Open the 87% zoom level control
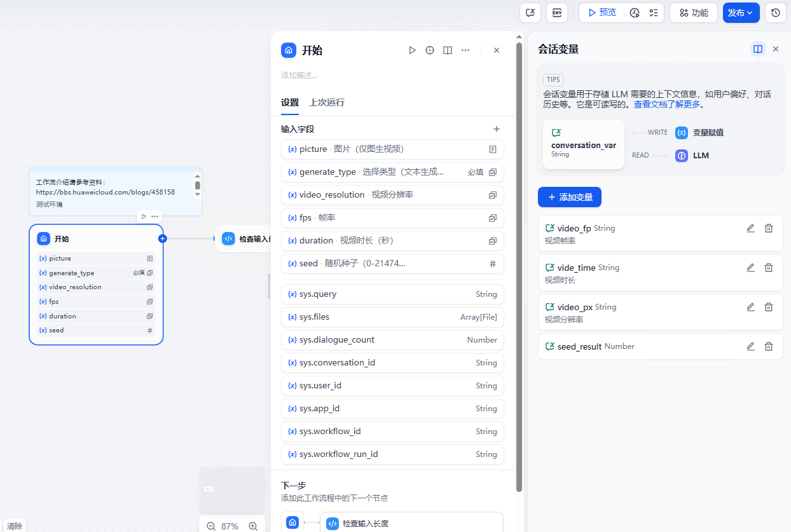This screenshot has height=532, width=791. 231,526
